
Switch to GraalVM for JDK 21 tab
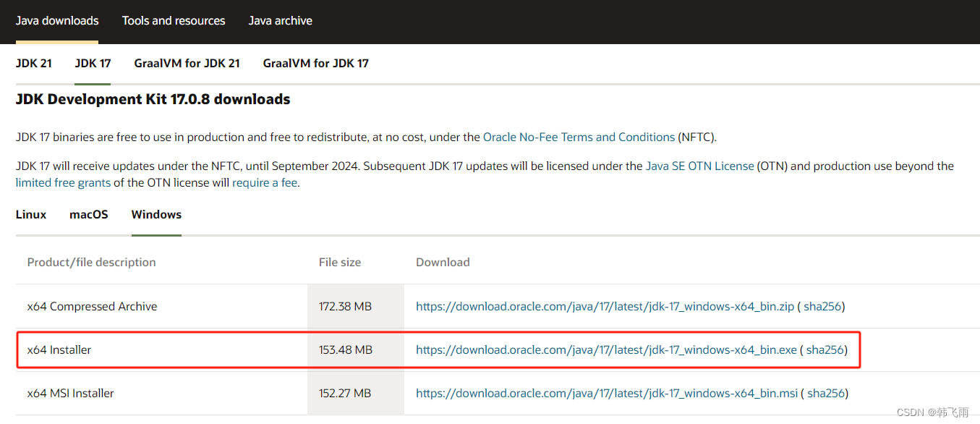(x=187, y=64)
